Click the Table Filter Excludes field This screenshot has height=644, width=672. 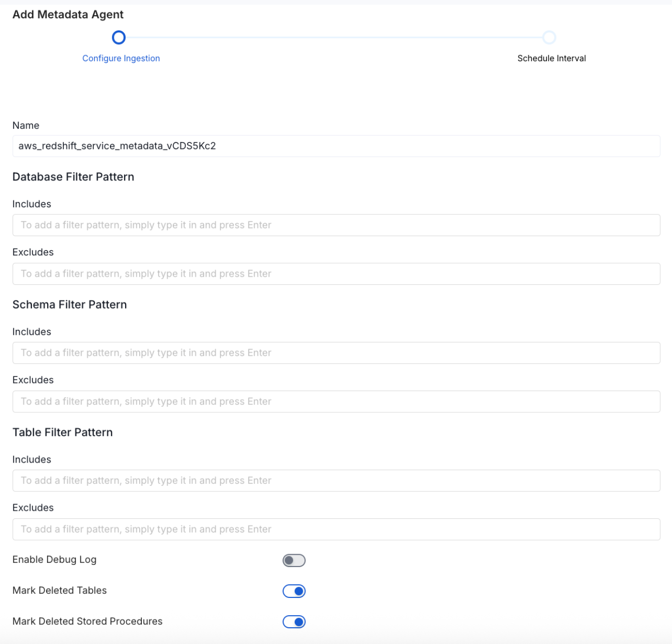pos(336,529)
